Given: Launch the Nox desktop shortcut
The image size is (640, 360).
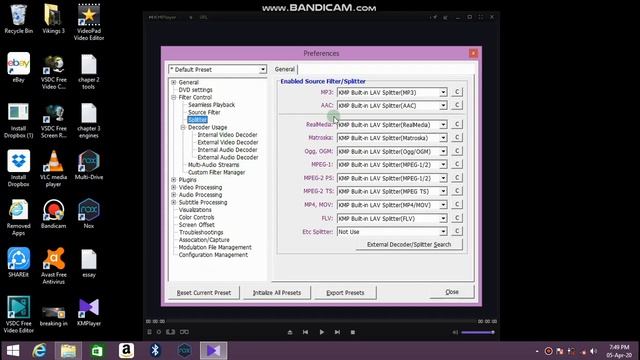Looking at the screenshot, I should click(x=89, y=214).
